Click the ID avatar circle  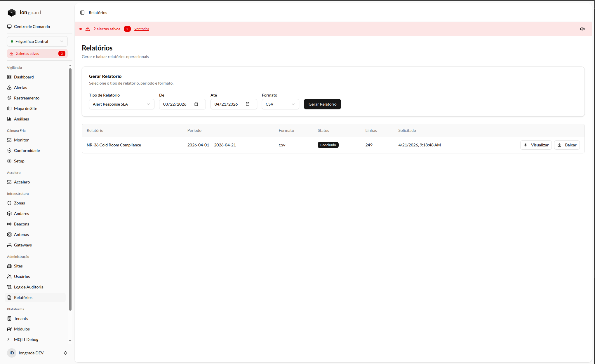click(12, 353)
